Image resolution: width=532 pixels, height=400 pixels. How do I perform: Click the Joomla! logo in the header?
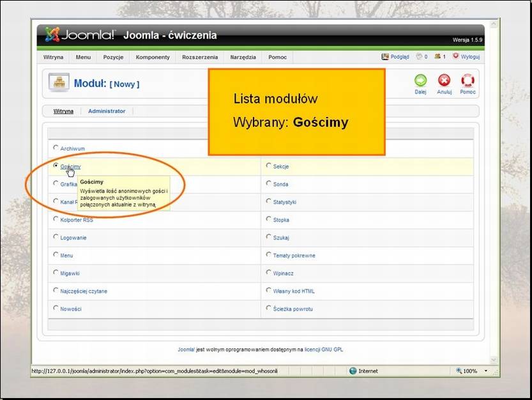tap(80, 35)
